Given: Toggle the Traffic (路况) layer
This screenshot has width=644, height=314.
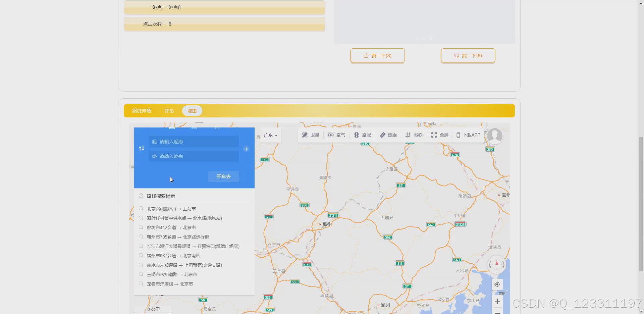Looking at the screenshot, I should point(362,135).
